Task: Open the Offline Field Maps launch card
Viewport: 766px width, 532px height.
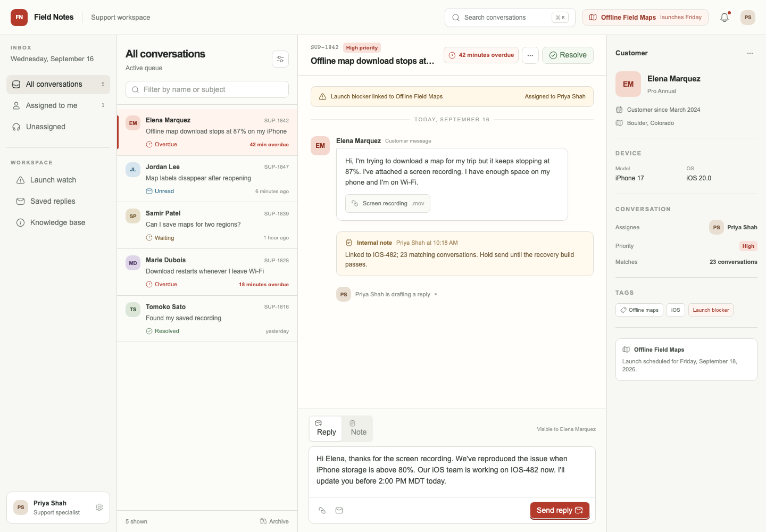Action: coord(686,360)
